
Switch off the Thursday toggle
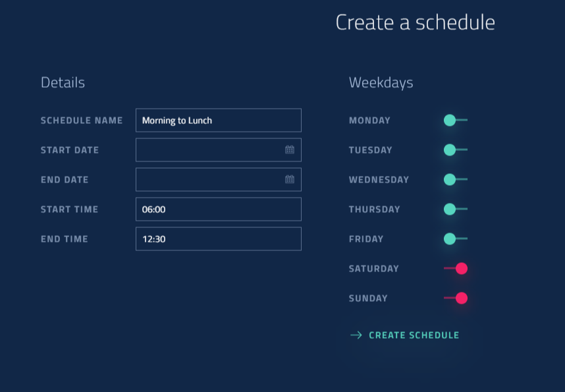click(x=455, y=209)
